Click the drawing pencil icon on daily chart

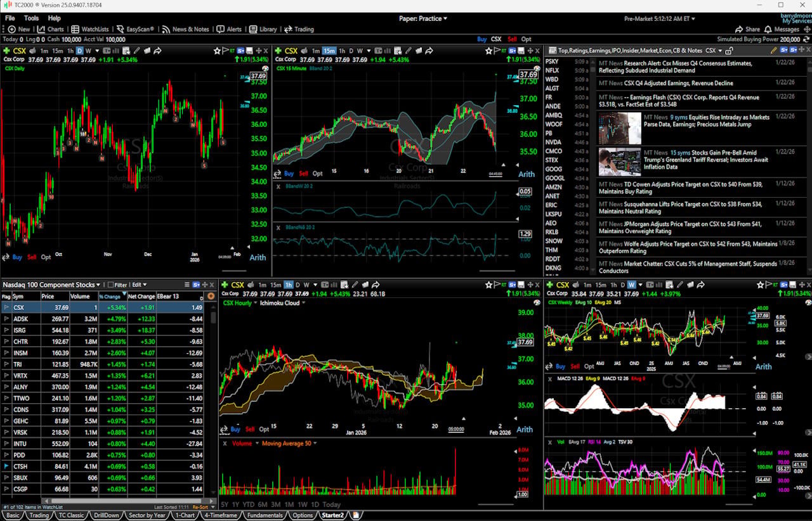coord(136,51)
